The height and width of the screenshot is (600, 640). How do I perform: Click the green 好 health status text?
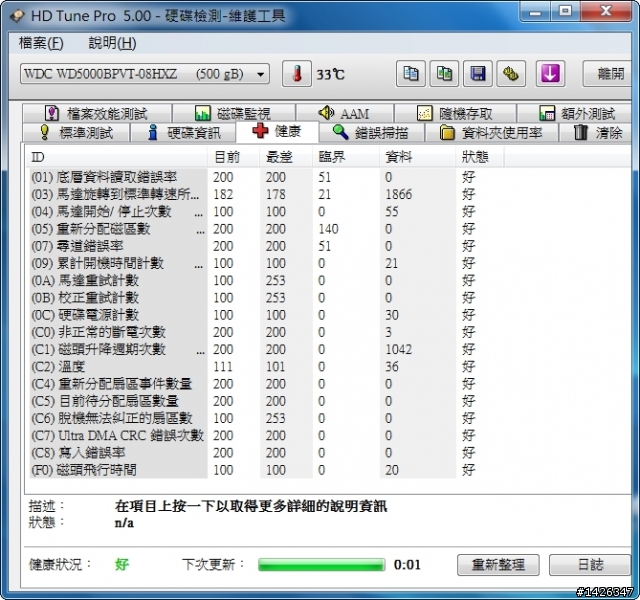(x=122, y=564)
